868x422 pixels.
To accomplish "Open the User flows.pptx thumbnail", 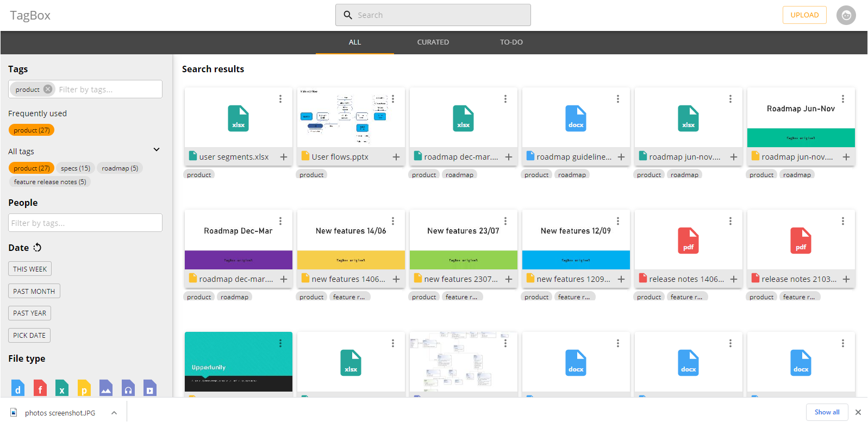I will (x=351, y=117).
